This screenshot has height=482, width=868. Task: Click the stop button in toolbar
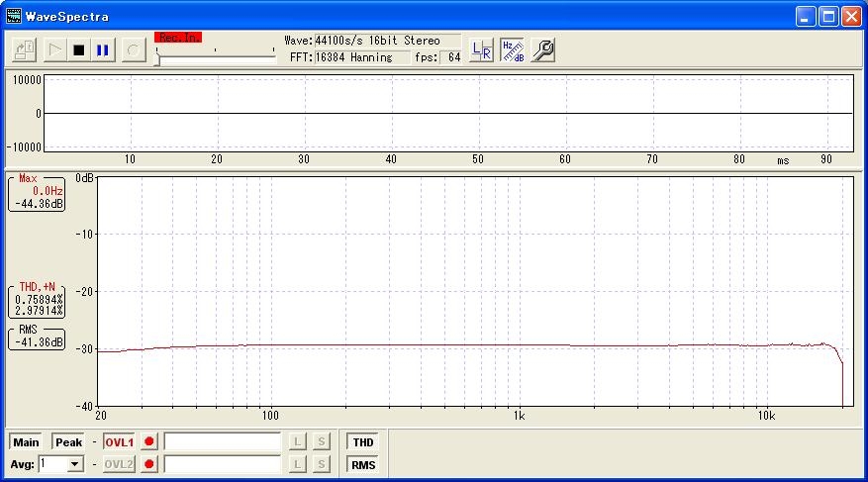point(78,49)
